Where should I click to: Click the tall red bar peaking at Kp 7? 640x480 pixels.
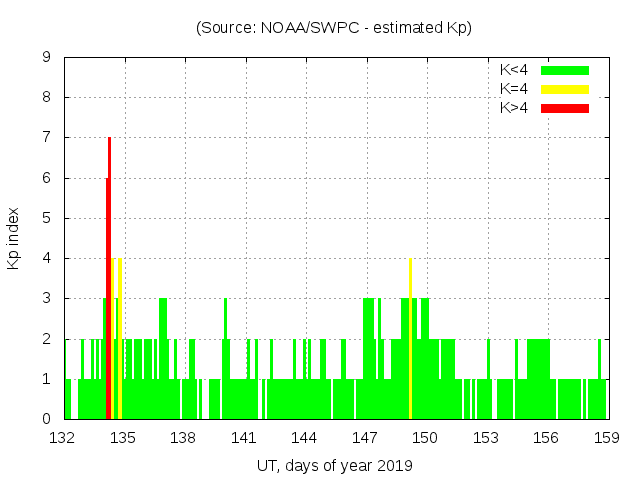pyautogui.click(x=109, y=280)
